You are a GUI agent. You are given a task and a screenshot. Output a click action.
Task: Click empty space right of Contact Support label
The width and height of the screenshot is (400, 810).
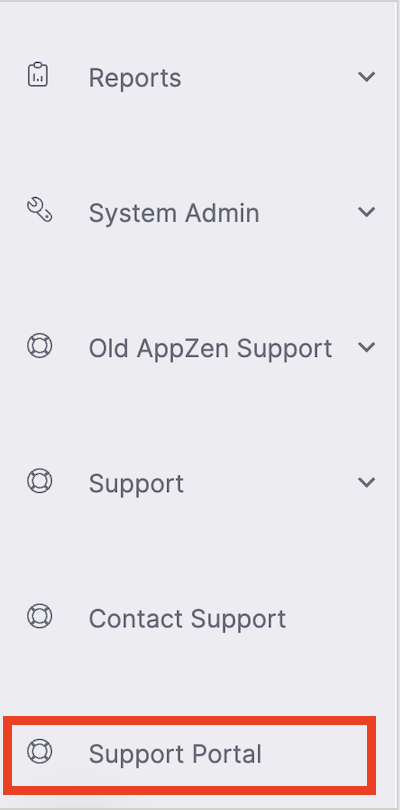point(331,619)
